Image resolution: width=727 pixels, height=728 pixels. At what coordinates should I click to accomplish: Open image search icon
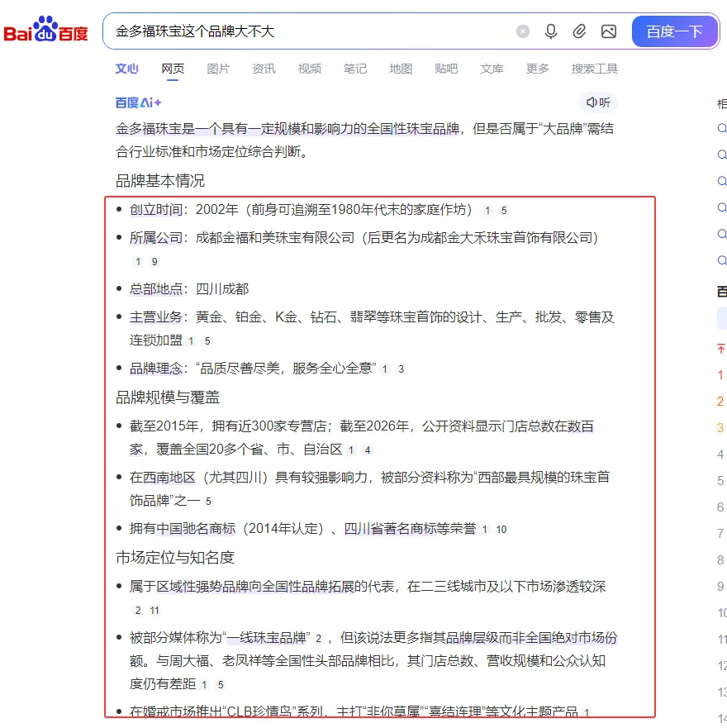tap(609, 31)
